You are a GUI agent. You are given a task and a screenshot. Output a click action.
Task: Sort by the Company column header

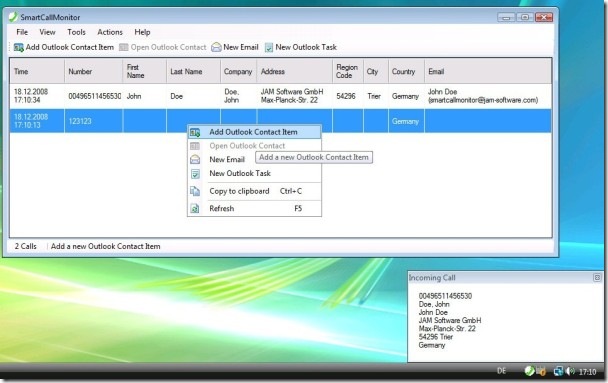(x=238, y=71)
